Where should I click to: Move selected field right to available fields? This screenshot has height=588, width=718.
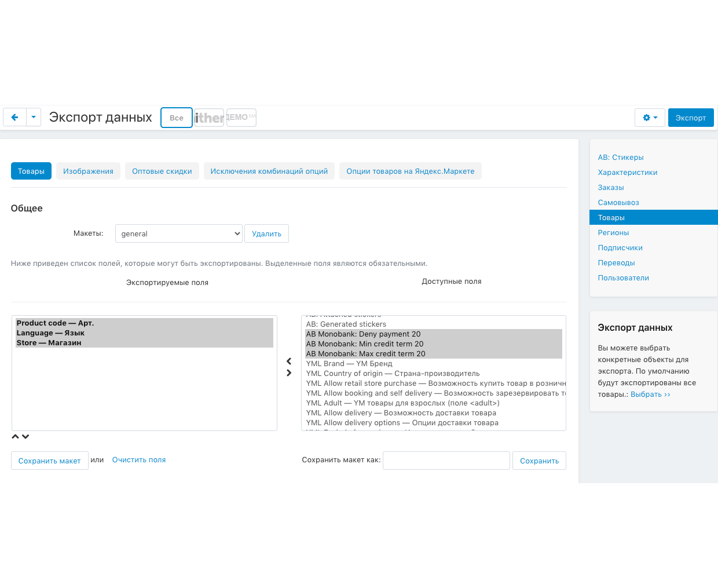(x=289, y=373)
